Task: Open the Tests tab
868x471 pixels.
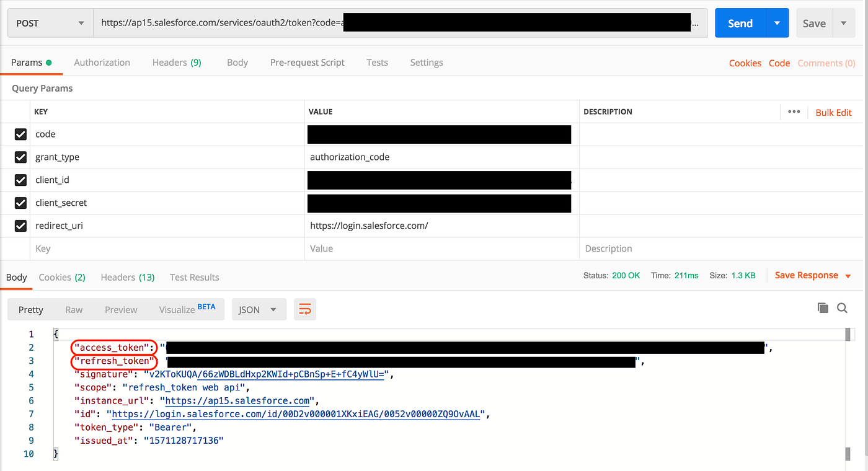Action: click(377, 63)
